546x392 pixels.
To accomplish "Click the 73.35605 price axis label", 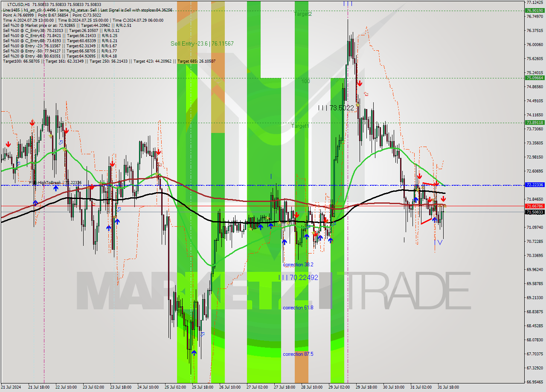I will tap(535, 143).
